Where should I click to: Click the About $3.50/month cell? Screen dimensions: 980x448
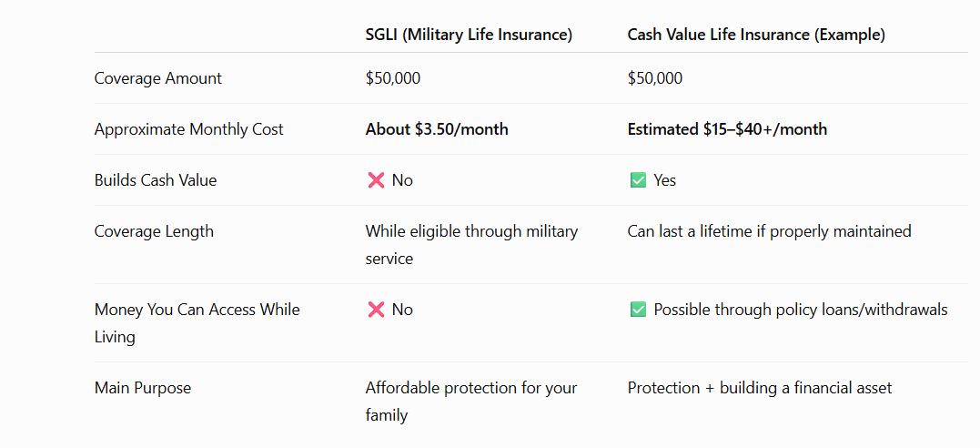[x=437, y=129]
